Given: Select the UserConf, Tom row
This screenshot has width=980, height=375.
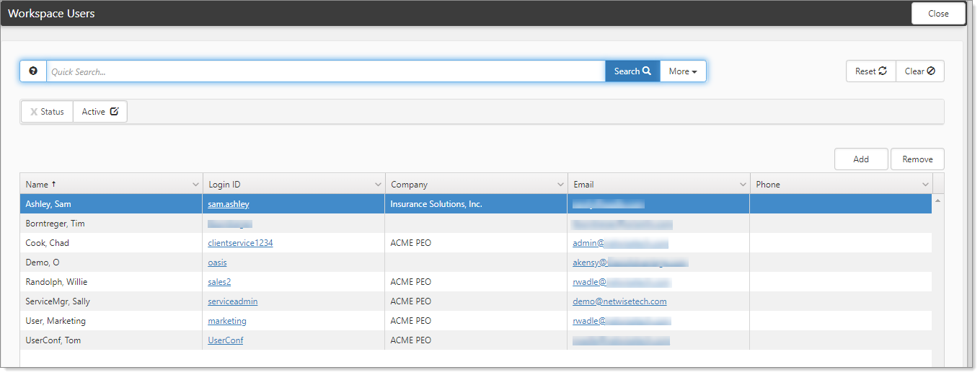Looking at the screenshot, I should point(476,340).
